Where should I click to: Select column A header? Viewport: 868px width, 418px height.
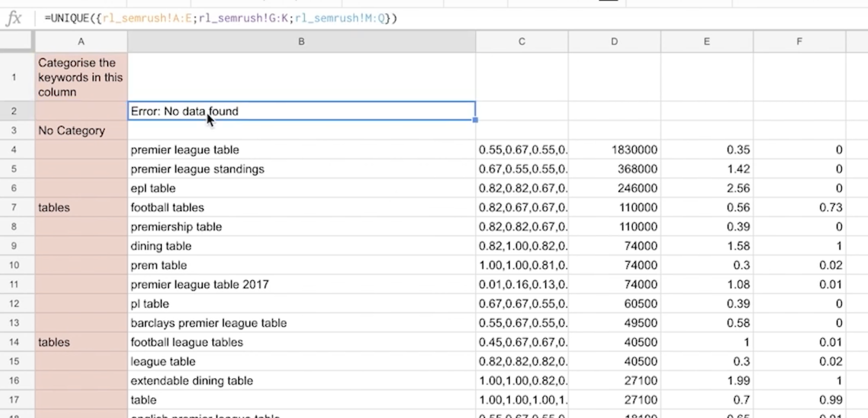[x=81, y=41]
